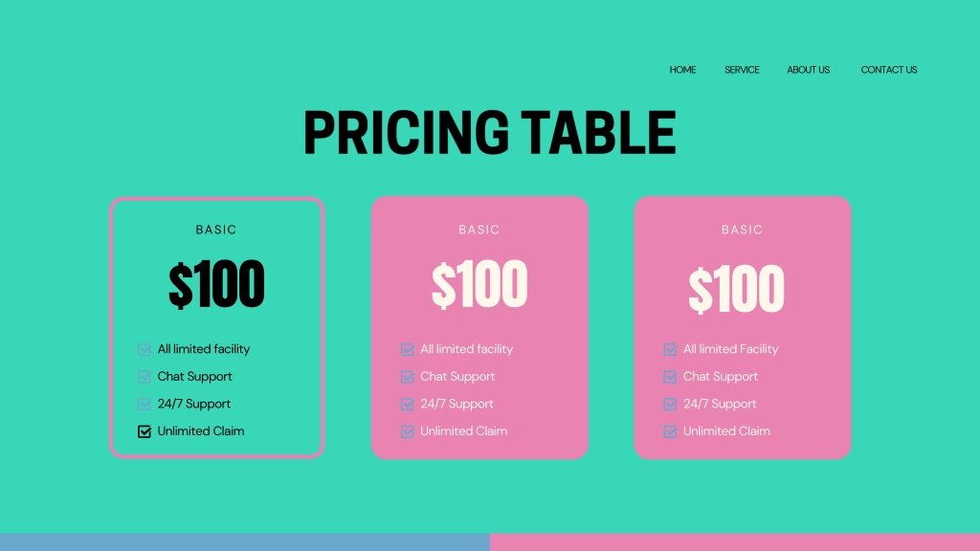
Task: Check Chat Support in the teal card
Action: point(145,377)
